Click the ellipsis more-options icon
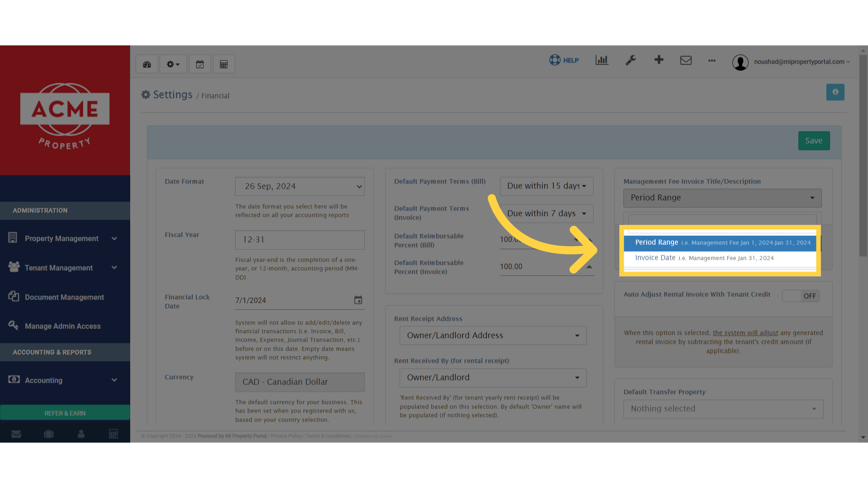This screenshot has width=868, height=488. click(x=712, y=61)
